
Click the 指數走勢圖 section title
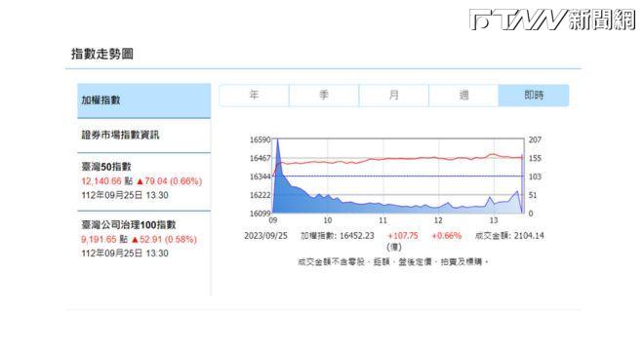[102, 54]
